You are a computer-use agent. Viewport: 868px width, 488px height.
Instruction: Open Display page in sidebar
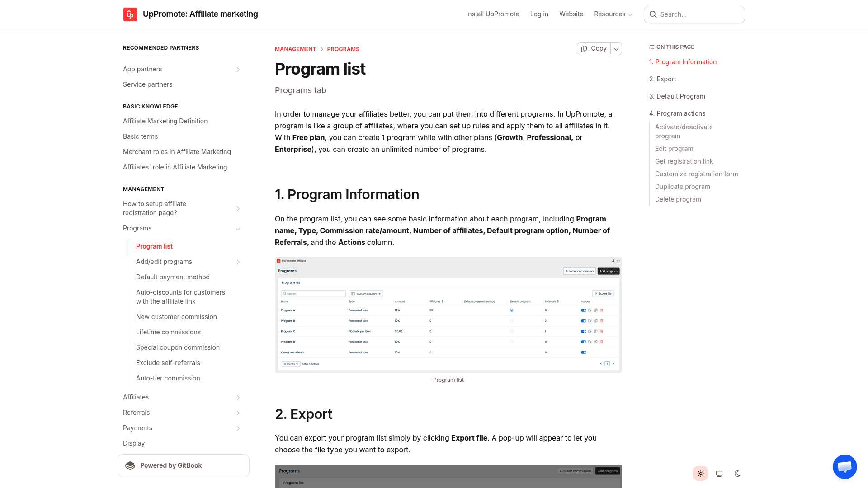[x=134, y=443]
